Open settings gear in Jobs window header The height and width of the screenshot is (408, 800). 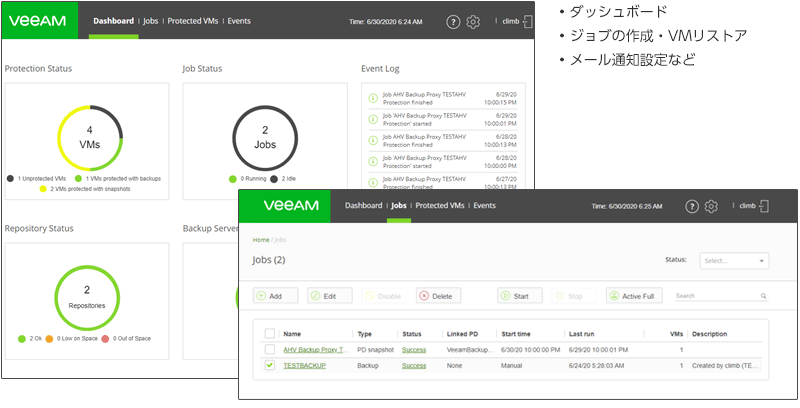click(x=711, y=206)
